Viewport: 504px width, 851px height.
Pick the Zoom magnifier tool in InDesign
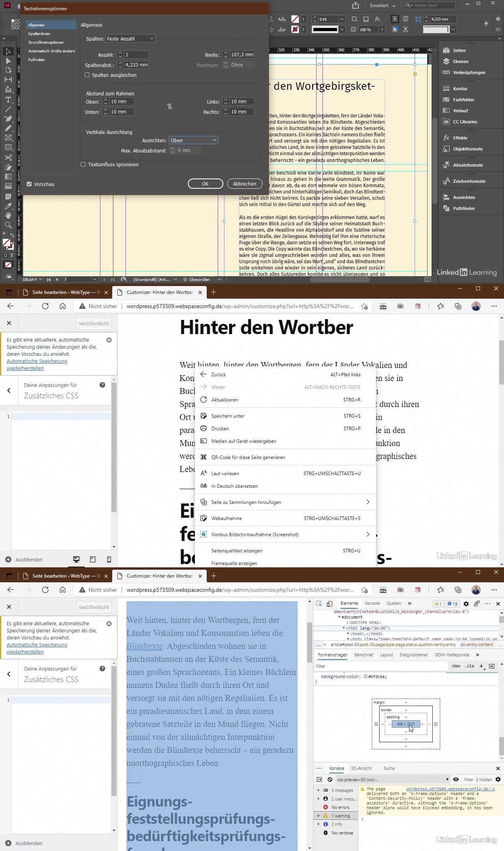point(8,225)
